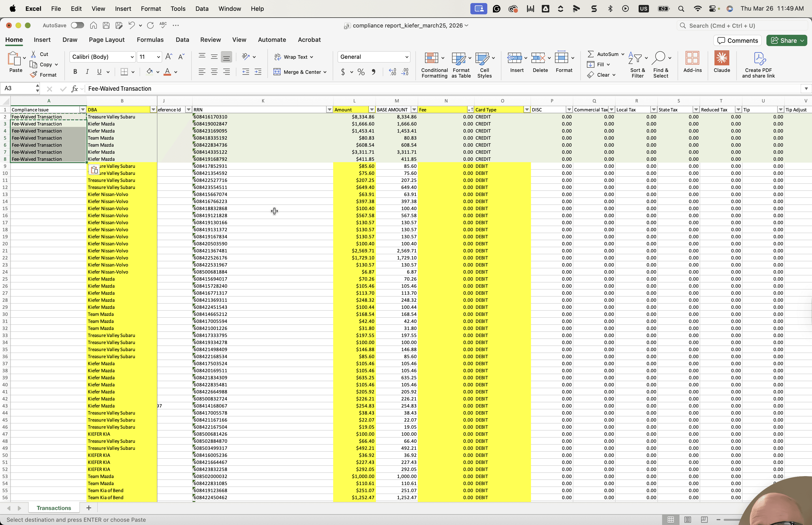Expand the formula bar chevron

pyautogui.click(x=806, y=89)
